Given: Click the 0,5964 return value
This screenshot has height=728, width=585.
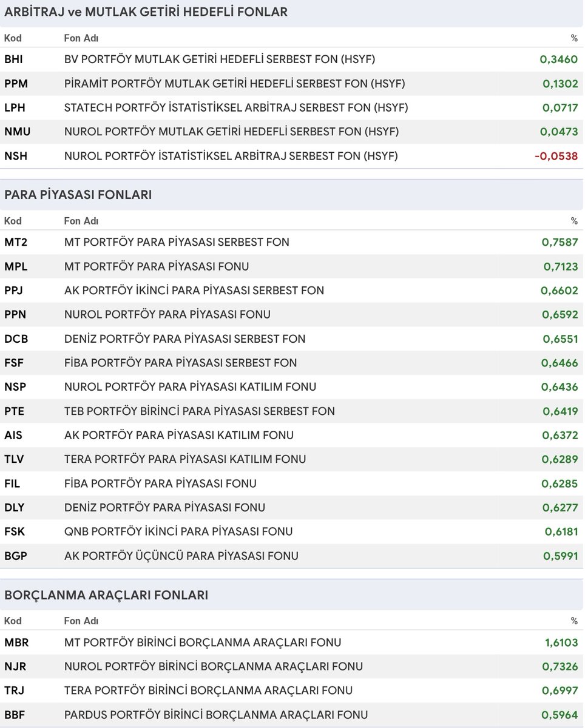Looking at the screenshot, I should 560,715.
